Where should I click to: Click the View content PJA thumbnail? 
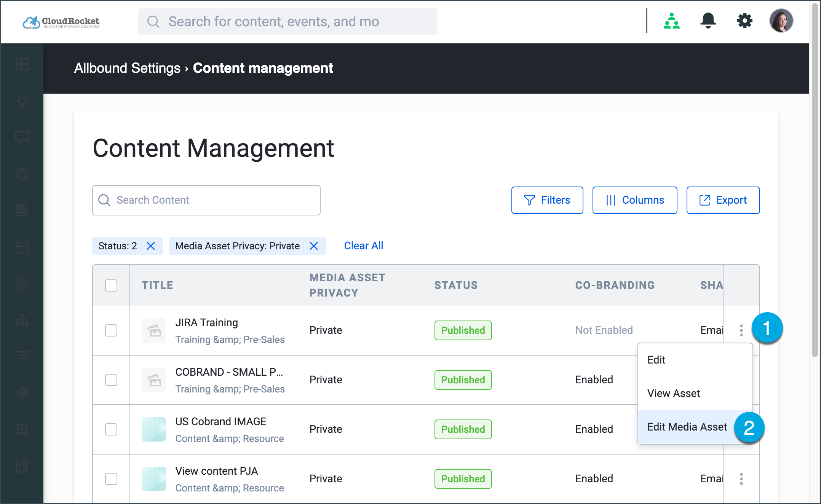154,479
